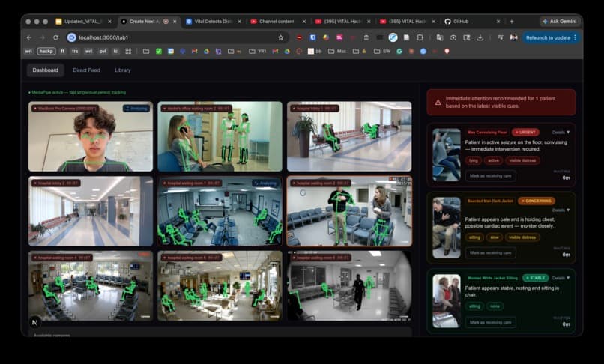Select the MacBook Pro Camera feed
The height and width of the screenshot is (364, 604).
click(91, 136)
